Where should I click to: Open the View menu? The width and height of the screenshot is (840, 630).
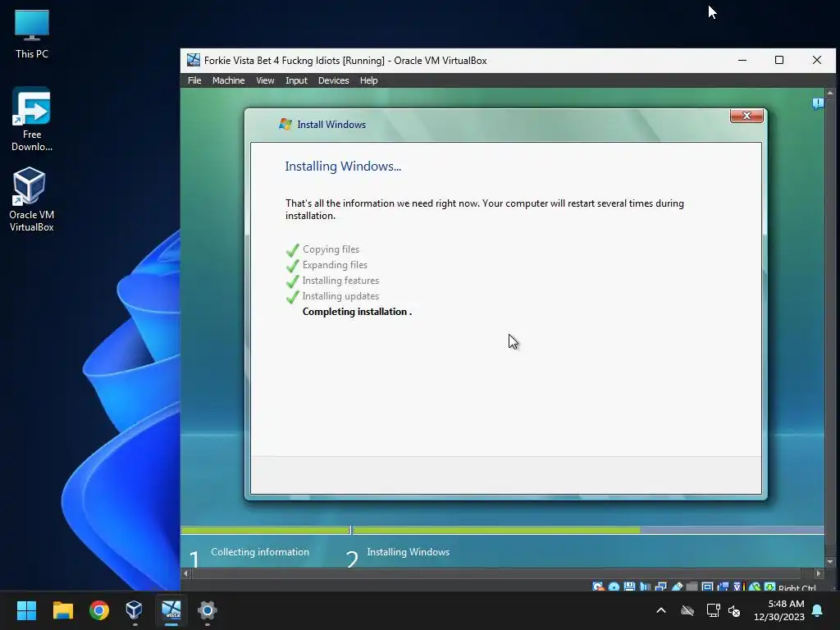pyautogui.click(x=265, y=80)
